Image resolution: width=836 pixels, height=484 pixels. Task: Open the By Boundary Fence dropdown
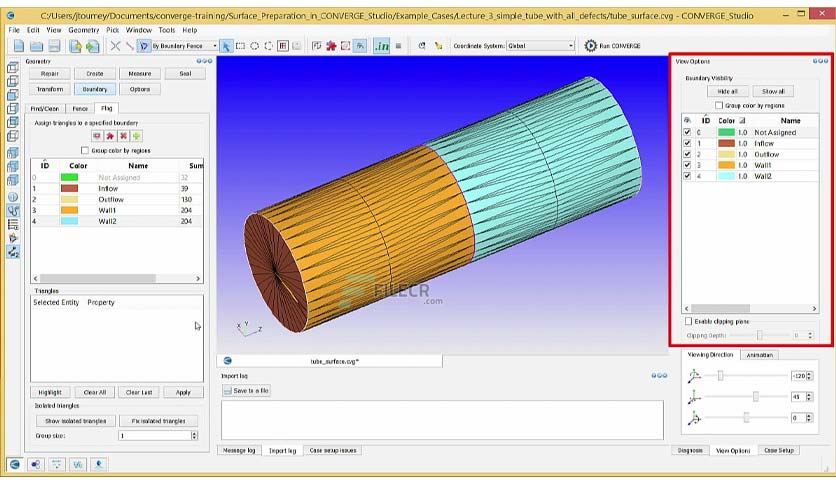(184, 46)
